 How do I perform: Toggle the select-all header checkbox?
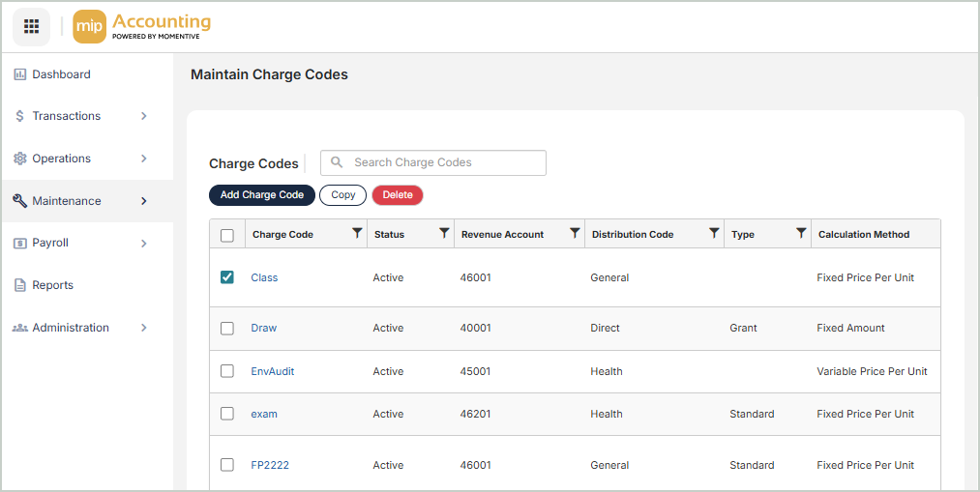coord(227,235)
